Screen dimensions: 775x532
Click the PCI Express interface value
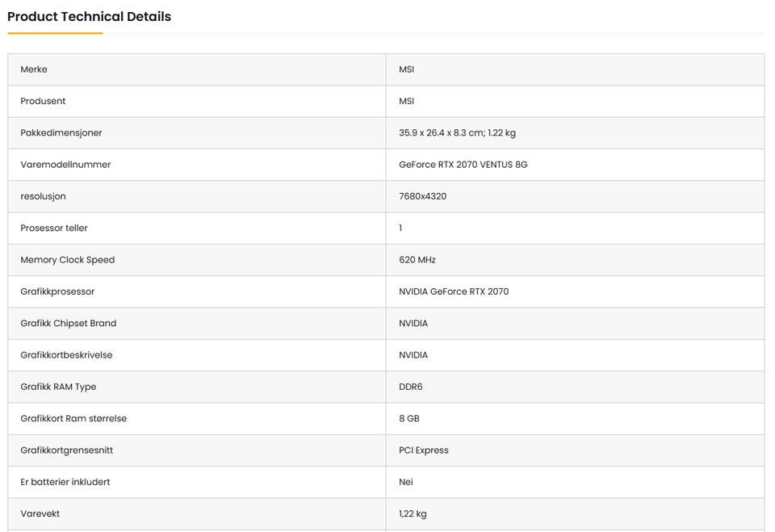point(424,450)
